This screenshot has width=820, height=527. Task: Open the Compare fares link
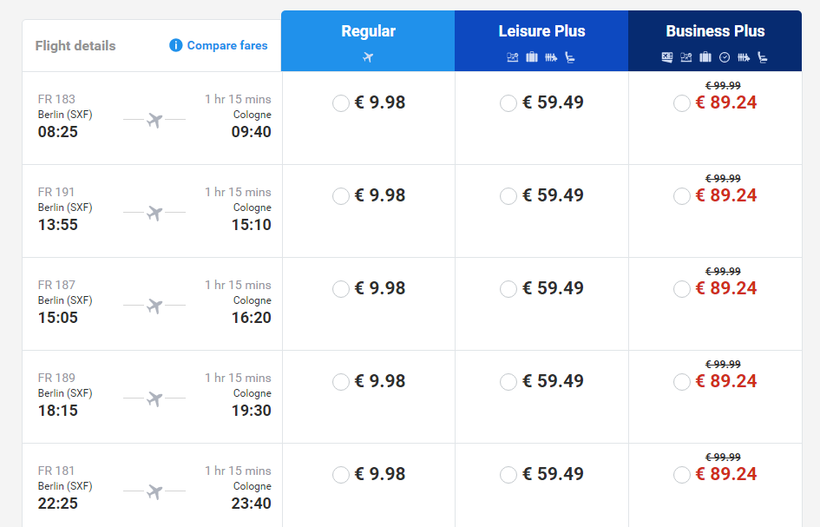(227, 45)
